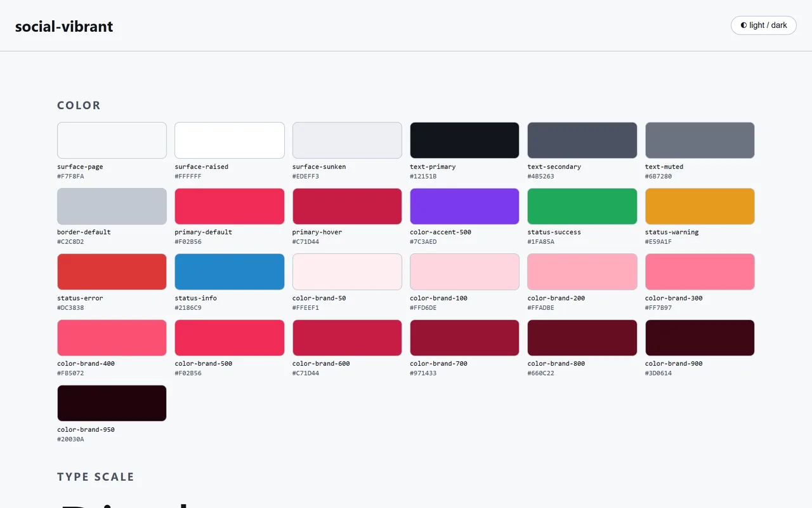Click the hex value #DC3838

[70, 308]
